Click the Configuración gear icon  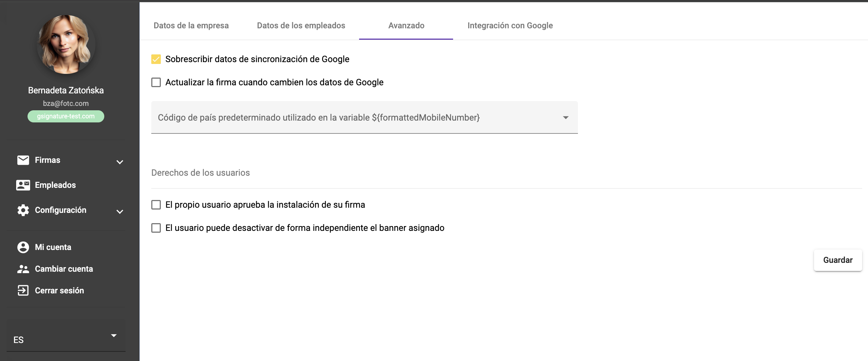pos(23,210)
